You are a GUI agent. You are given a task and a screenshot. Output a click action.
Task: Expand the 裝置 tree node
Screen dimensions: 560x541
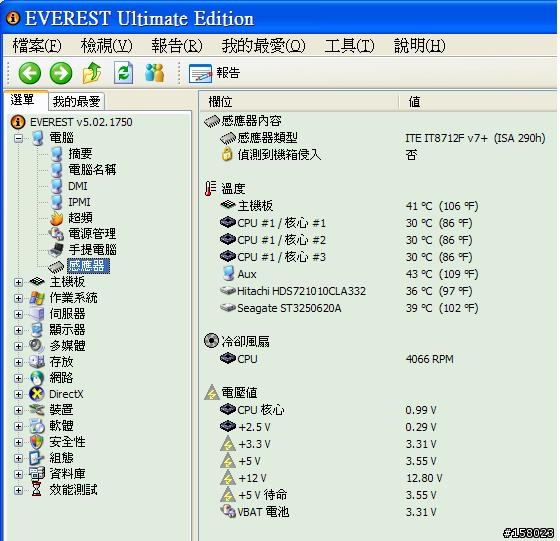pyautogui.click(x=19, y=410)
